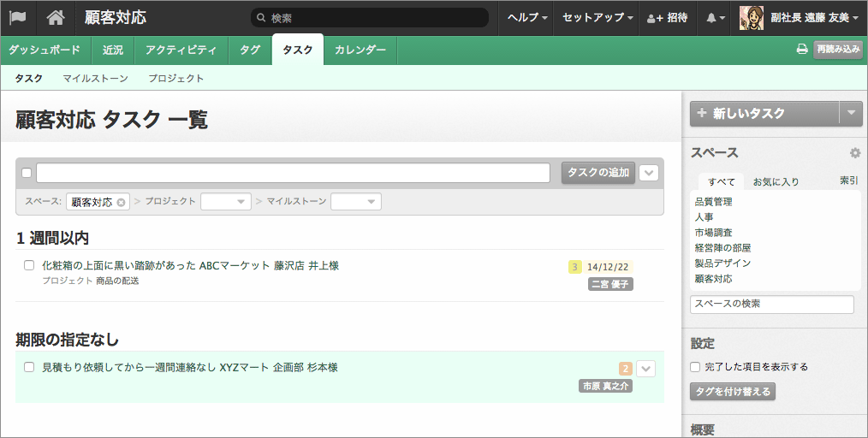Viewport: 868px width, 438px height.
Task: Open task 化粧箱の上面に黒い踏跡があった
Action: click(190, 266)
